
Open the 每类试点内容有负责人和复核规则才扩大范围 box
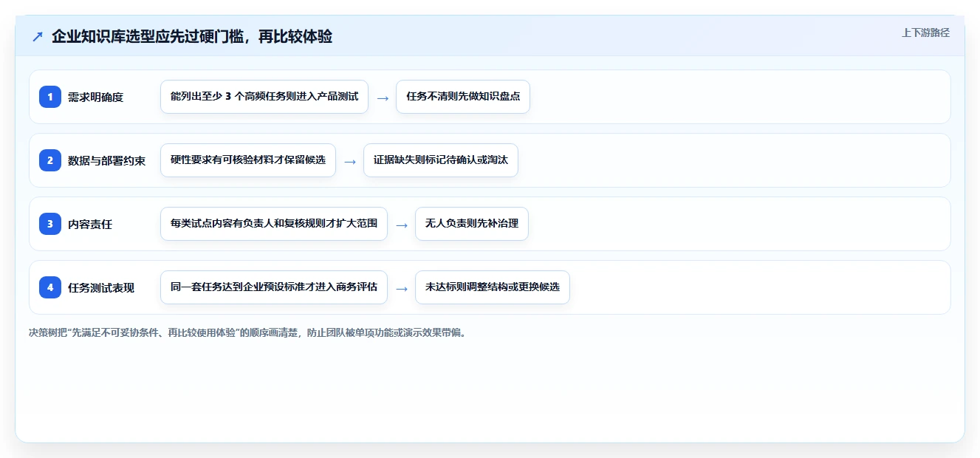pyautogui.click(x=274, y=224)
